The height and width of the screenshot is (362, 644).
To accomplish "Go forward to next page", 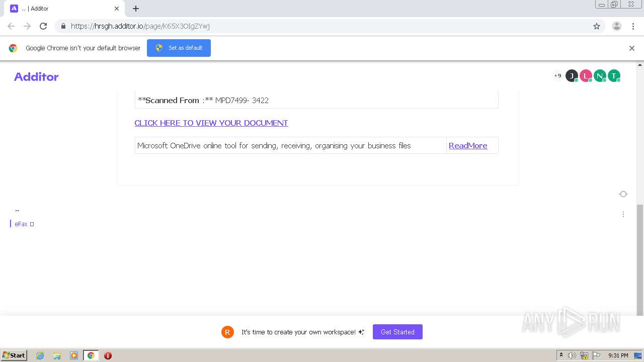I will [x=27, y=26].
